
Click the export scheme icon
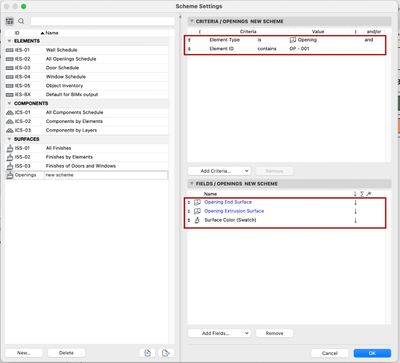click(166, 353)
